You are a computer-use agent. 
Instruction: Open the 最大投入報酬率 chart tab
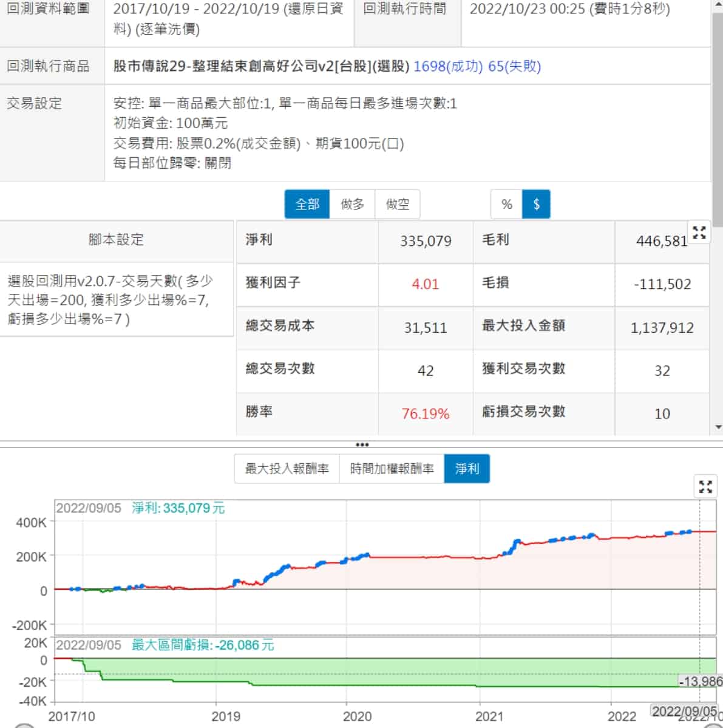click(x=287, y=469)
